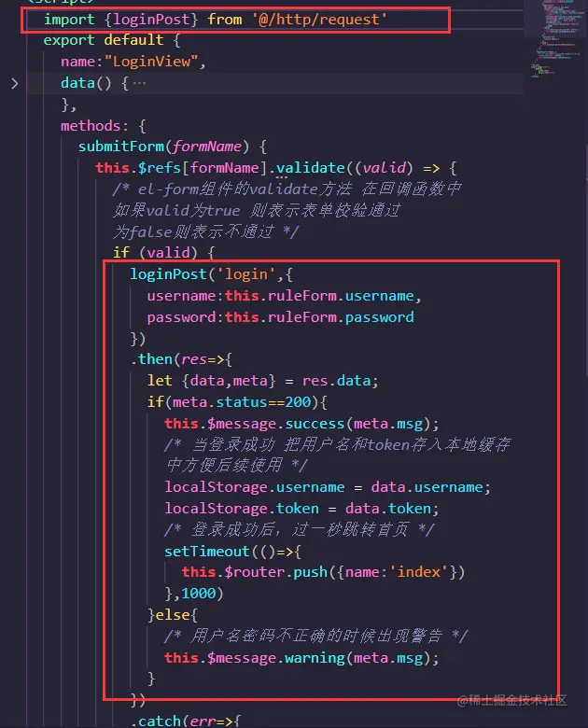Click localStorage.token = data.token line
588x728 pixels.
pos(301,509)
